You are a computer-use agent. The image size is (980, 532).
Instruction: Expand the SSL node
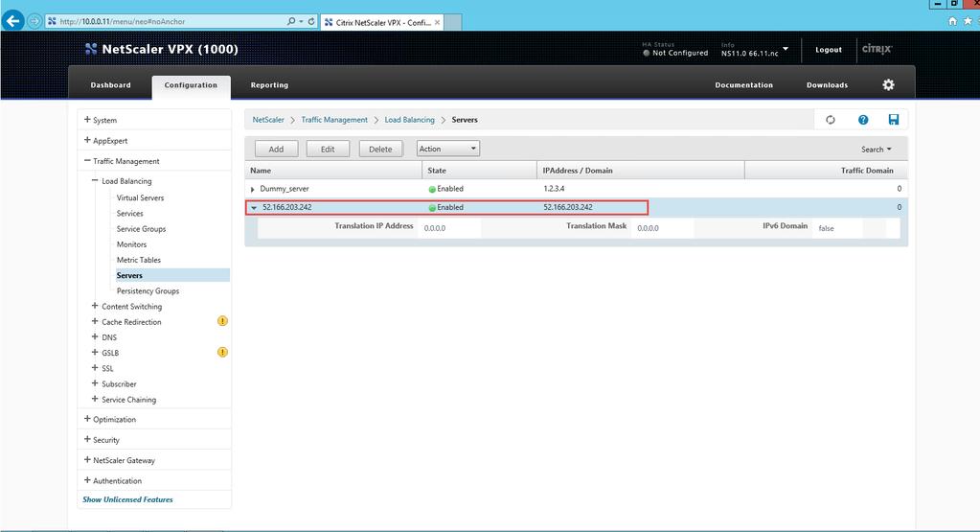[x=95, y=368]
